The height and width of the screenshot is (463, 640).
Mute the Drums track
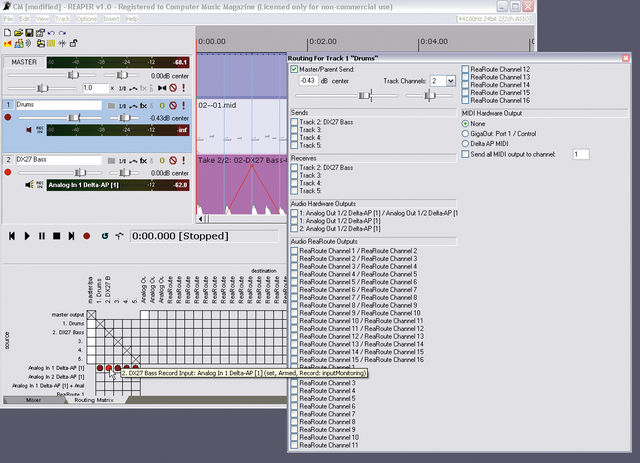173,105
